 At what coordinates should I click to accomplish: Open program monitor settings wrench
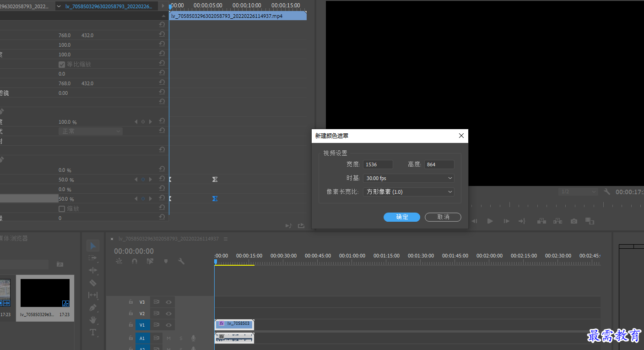coord(607,191)
